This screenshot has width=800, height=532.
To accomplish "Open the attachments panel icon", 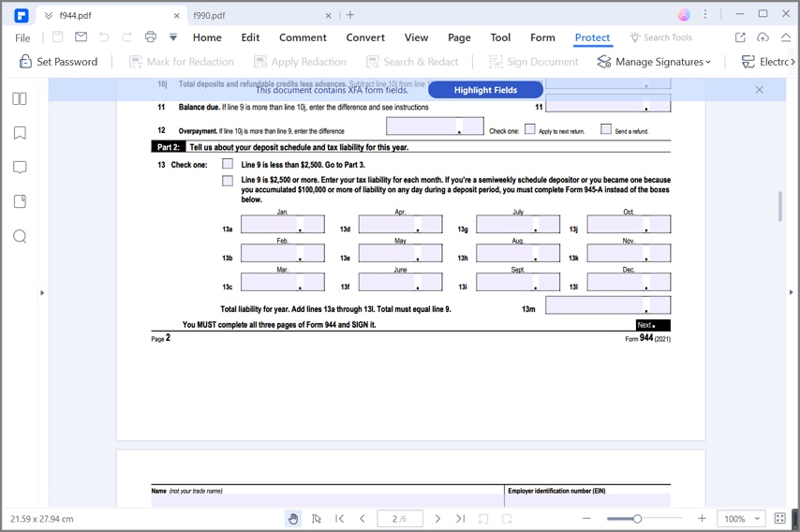I will pos(20,201).
